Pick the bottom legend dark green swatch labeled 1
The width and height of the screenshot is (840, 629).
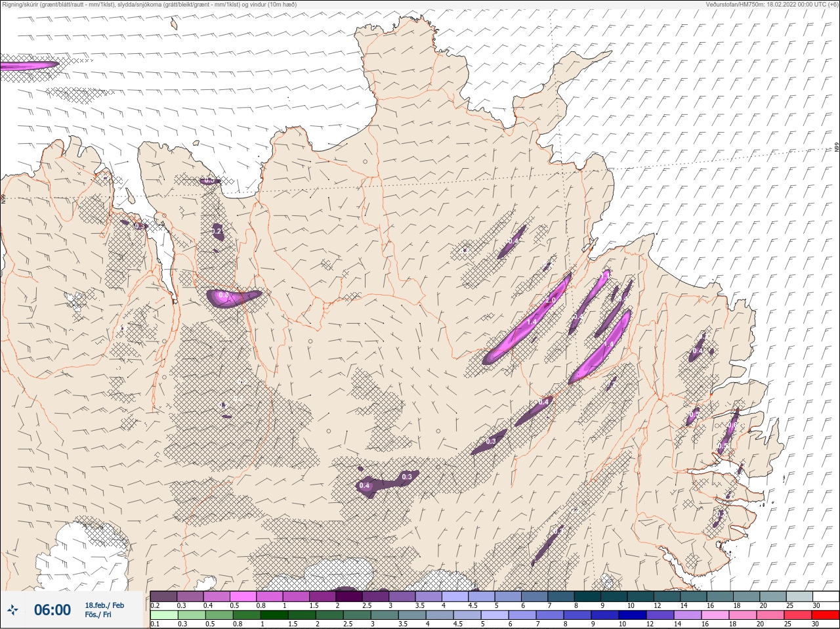274,615
